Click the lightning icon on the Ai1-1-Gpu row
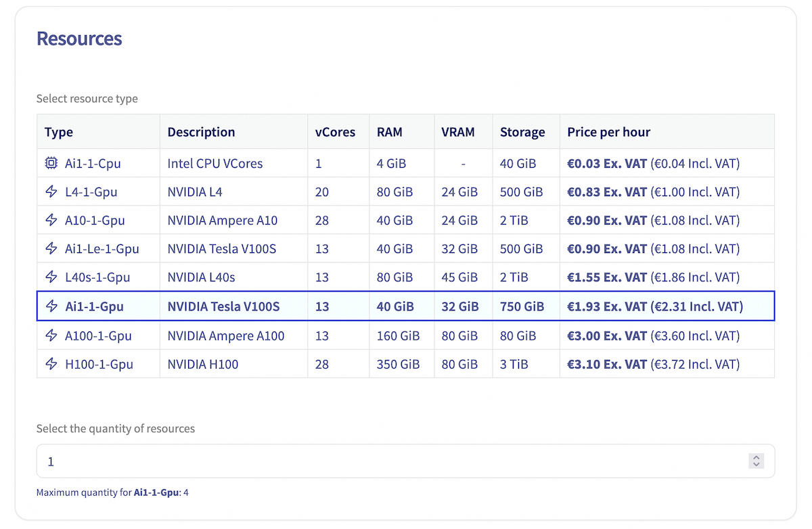This screenshot has width=812, height=529. pyautogui.click(x=51, y=306)
